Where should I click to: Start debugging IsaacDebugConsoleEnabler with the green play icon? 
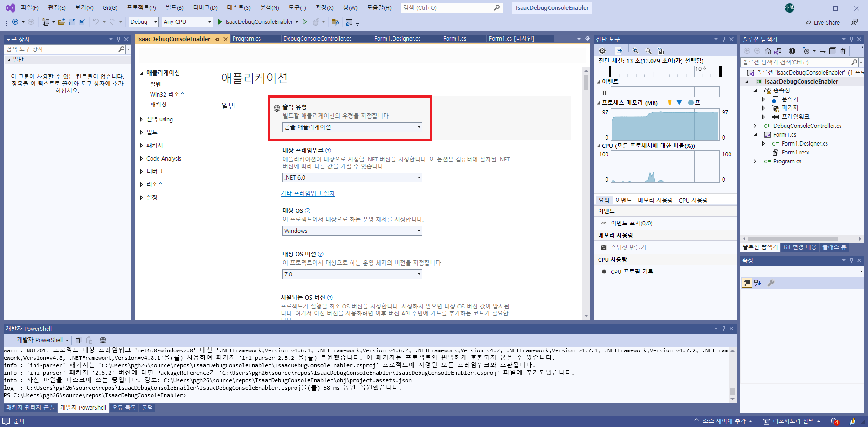220,22
